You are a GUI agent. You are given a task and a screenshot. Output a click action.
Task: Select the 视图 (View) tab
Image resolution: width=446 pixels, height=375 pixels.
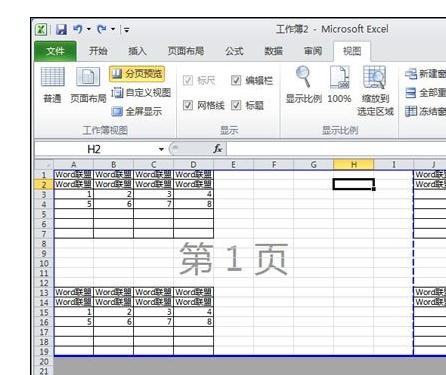352,51
